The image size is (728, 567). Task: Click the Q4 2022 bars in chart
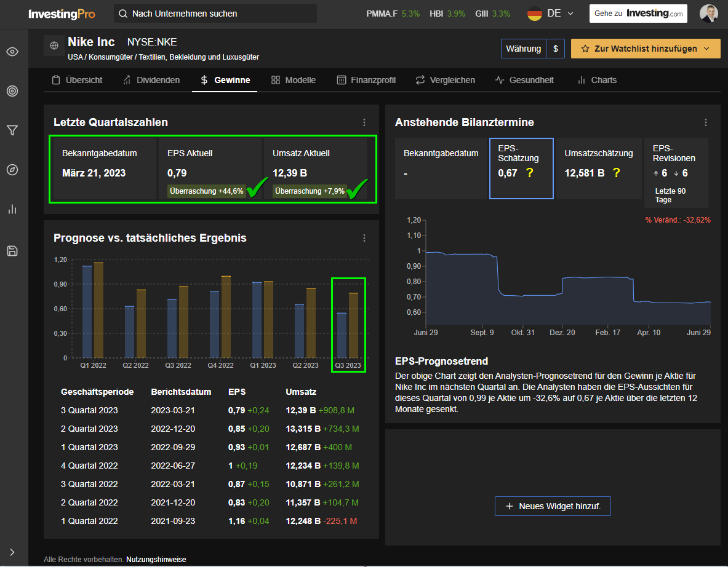click(220, 317)
